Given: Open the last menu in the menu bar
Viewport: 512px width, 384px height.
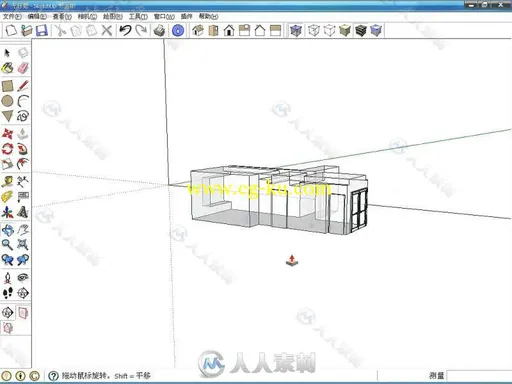Looking at the screenshot, I should point(208,16).
